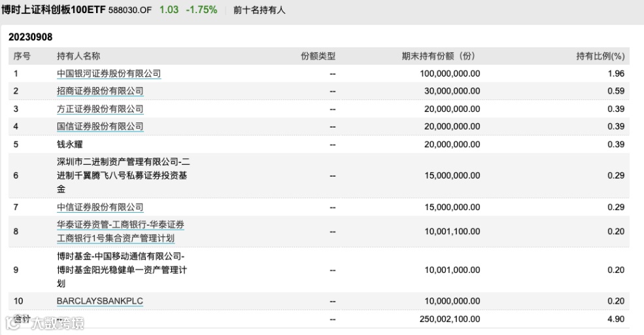Viewport: 644px width, 335px height.
Task: Click share value 10,001,100.00
Action: [x=452, y=232]
